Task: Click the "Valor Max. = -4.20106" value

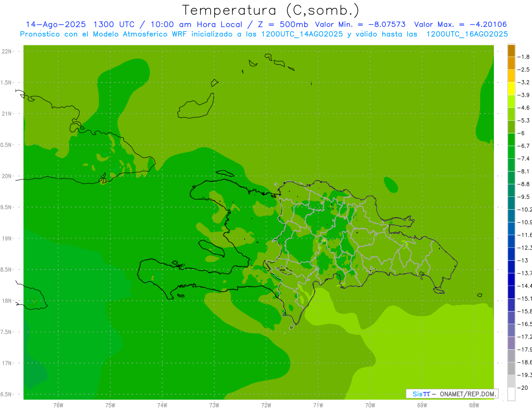Action: click(x=461, y=24)
